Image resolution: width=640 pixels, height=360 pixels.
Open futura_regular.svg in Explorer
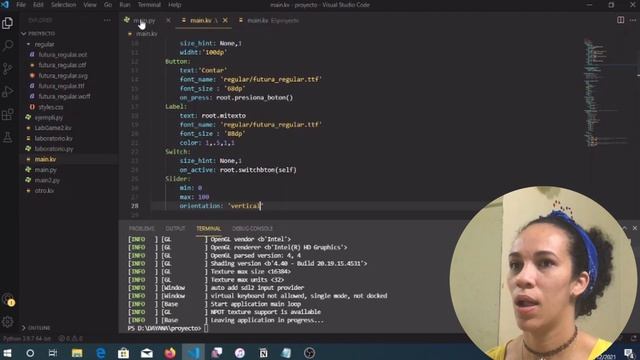(63, 76)
